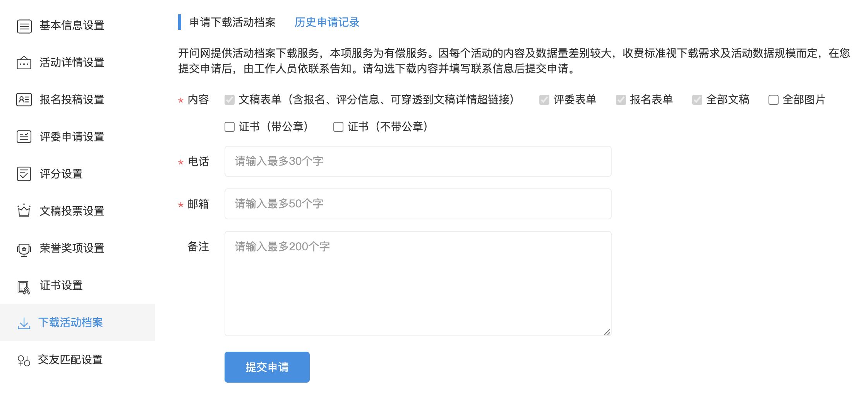This screenshot has height=407, width=868.
Task: Toggle the 评委表单 checkbox
Action: point(544,100)
